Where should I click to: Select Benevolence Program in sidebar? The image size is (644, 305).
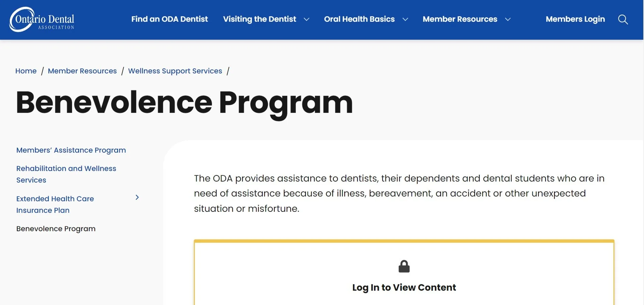[56, 228]
